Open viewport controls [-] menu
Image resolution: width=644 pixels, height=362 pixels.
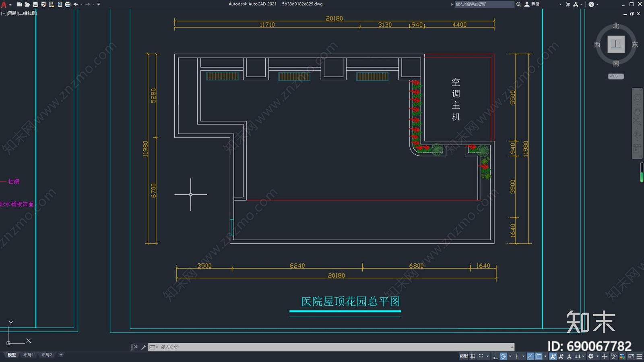4,13
